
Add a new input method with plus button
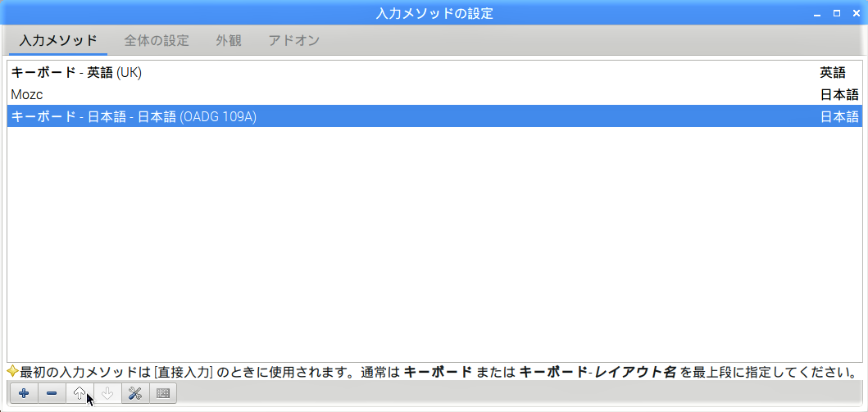coord(24,393)
